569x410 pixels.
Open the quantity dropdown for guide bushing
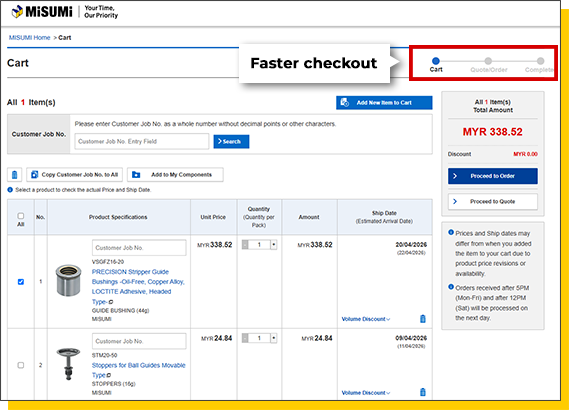[274, 245]
